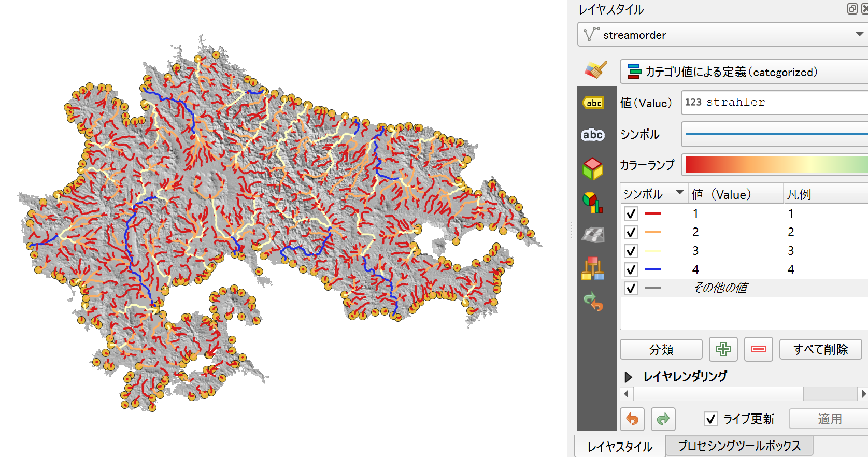Click the すべて削除 delete all button

coord(820,349)
